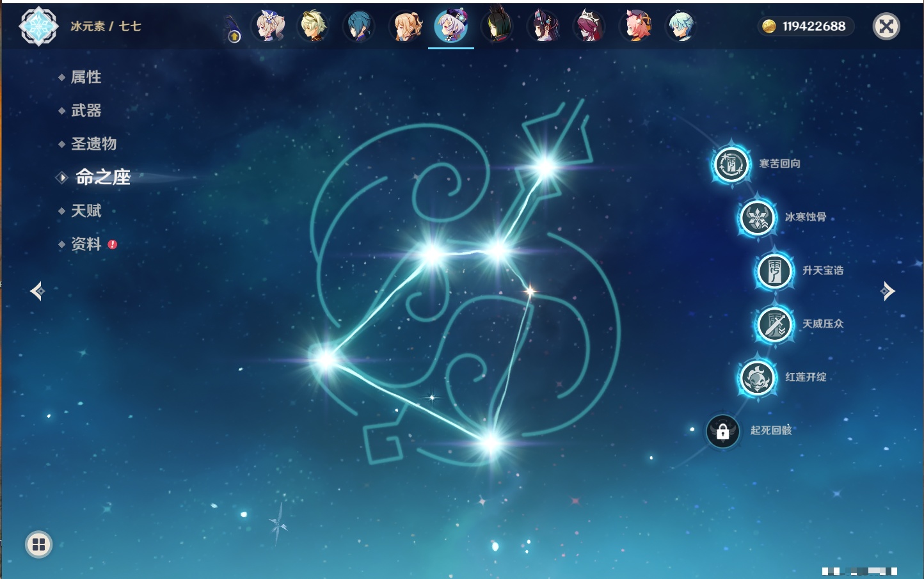
Task: Click the 寒苦回向 label text
Action: [x=779, y=164]
